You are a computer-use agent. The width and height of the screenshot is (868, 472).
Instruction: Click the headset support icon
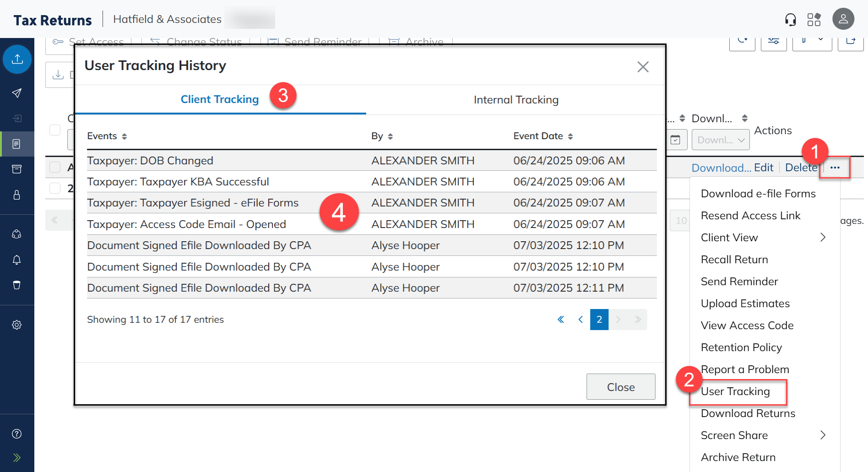pyautogui.click(x=790, y=20)
